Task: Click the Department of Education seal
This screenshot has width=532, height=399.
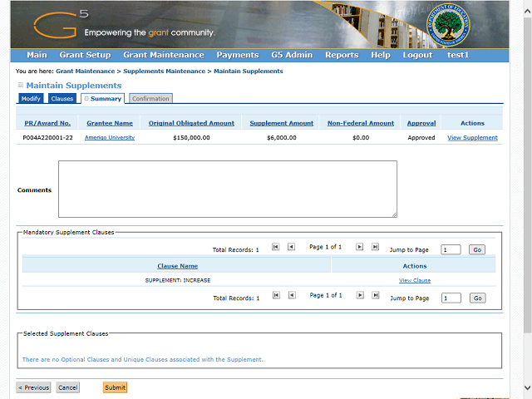Action: [x=448, y=26]
